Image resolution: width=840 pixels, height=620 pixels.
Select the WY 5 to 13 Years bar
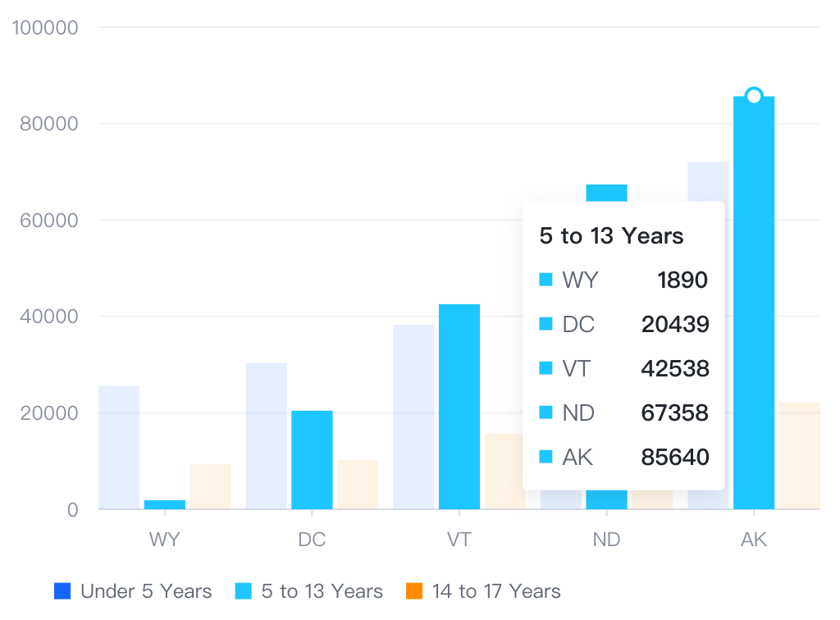point(164,504)
